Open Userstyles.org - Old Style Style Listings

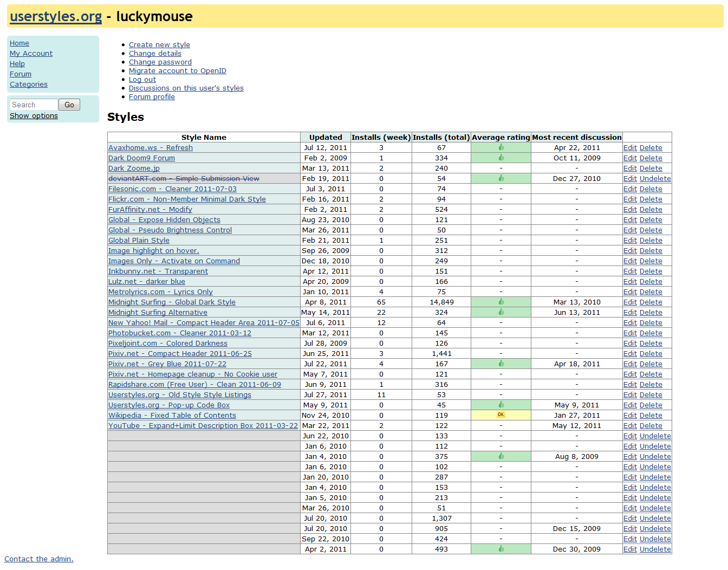click(180, 394)
